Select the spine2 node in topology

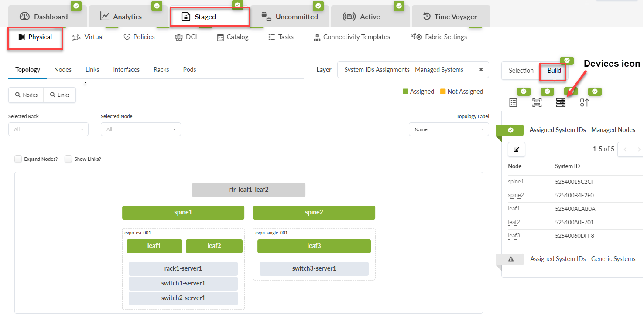coord(314,213)
